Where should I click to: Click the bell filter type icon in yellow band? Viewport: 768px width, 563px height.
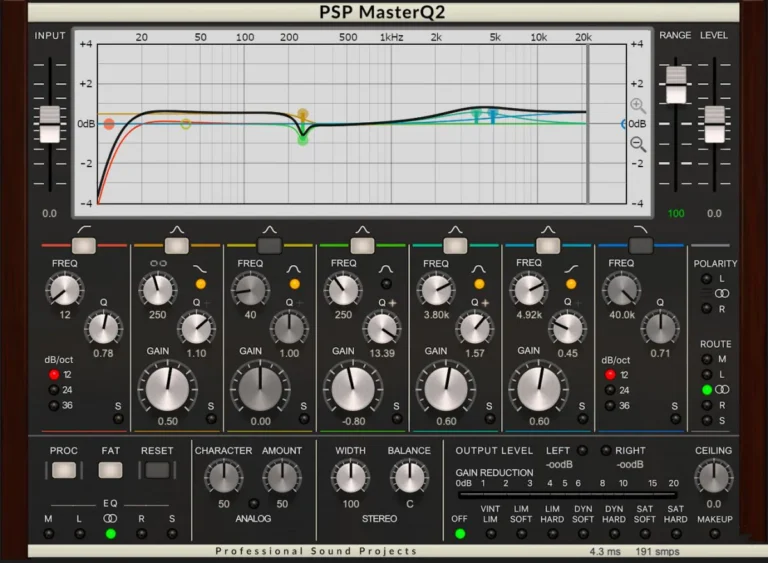(x=293, y=269)
